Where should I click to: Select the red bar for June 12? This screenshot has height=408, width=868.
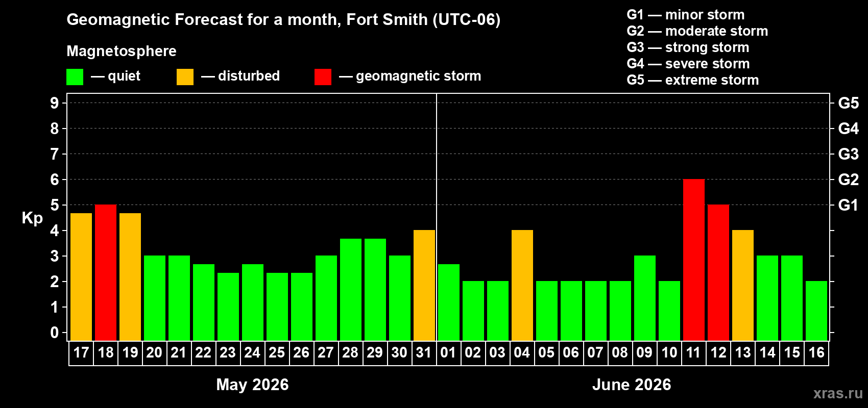[x=718, y=272]
